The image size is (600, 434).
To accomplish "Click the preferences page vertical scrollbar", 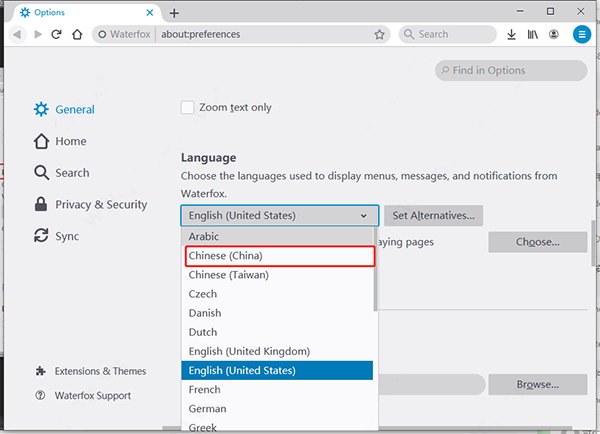I will 593,243.
